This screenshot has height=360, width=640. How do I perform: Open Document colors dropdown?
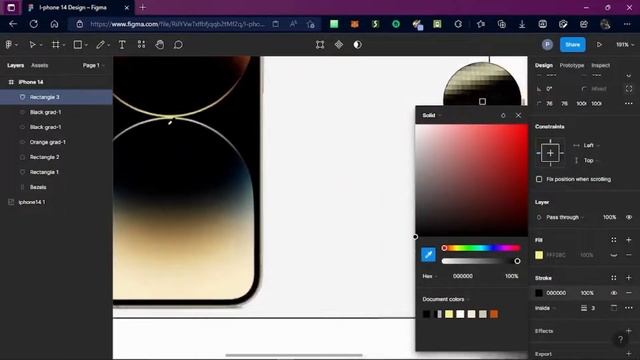coord(446,299)
